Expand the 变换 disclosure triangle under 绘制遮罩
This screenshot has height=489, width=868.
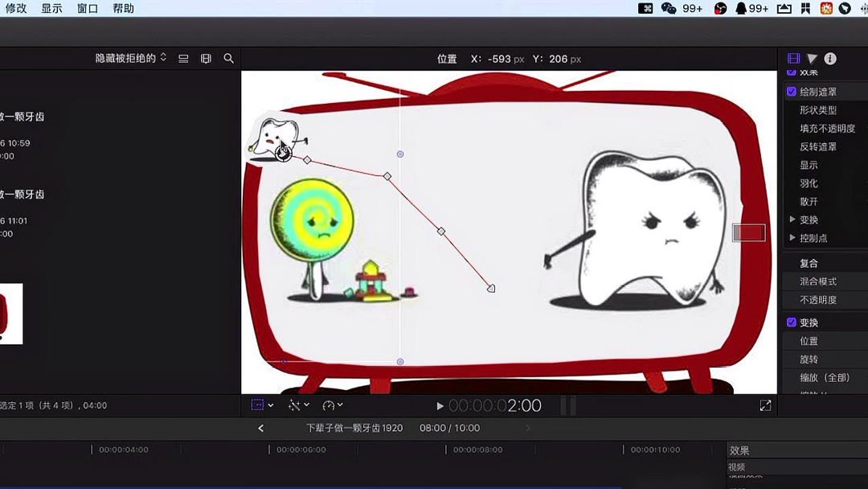pyautogui.click(x=792, y=219)
